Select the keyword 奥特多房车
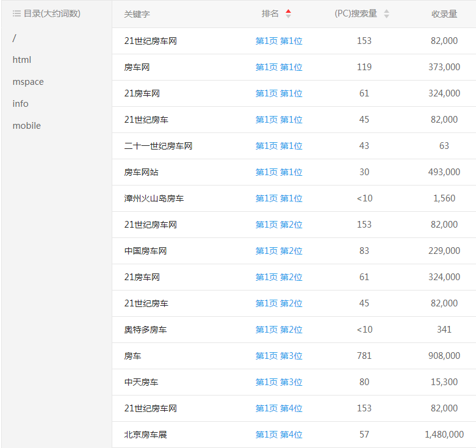The image size is (476, 448). click(145, 330)
